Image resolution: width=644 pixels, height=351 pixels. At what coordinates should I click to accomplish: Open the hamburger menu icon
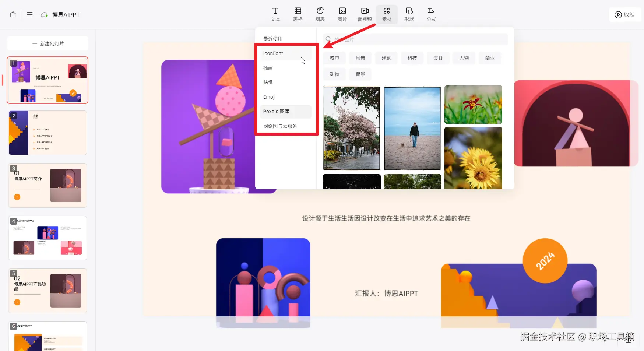point(30,15)
